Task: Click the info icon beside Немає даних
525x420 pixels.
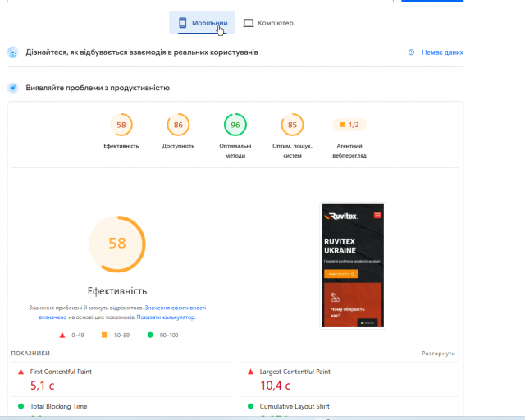Action: [x=411, y=52]
